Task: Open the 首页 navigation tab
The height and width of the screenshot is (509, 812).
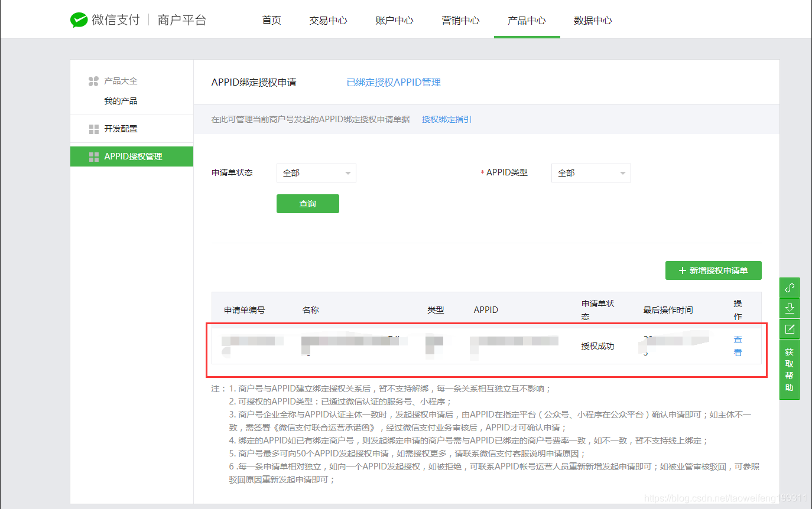Action: point(272,20)
